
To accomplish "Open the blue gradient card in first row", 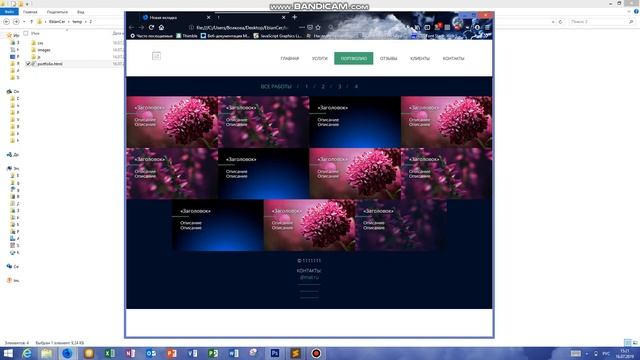I will pos(355,122).
